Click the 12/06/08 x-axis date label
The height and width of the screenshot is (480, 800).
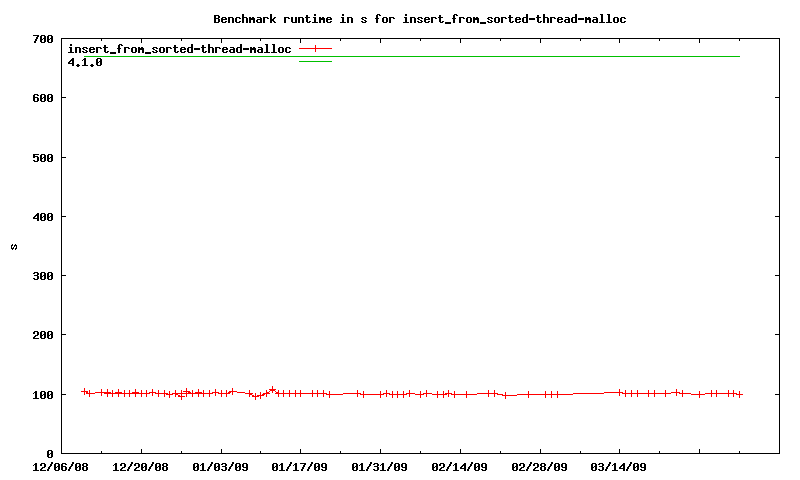click(60, 467)
